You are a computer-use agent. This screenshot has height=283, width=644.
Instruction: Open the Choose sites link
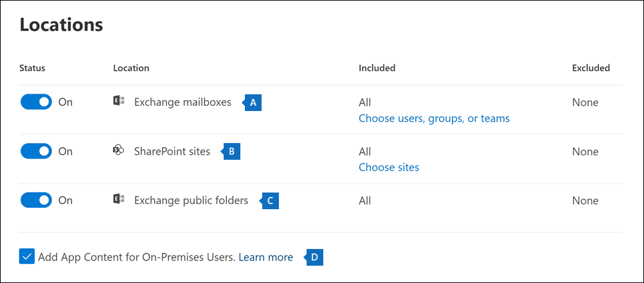pos(389,167)
